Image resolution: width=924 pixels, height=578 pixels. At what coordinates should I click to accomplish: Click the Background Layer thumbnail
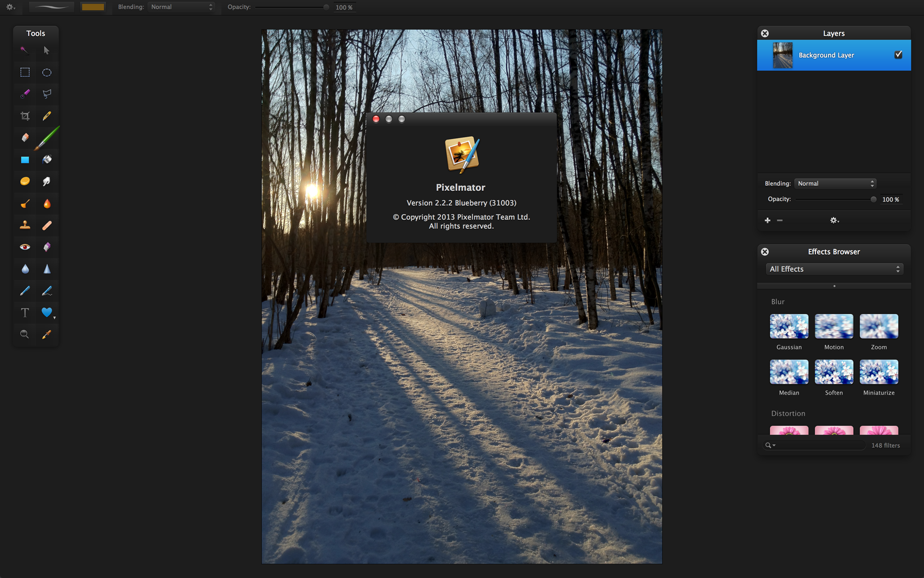pyautogui.click(x=782, y=55)
